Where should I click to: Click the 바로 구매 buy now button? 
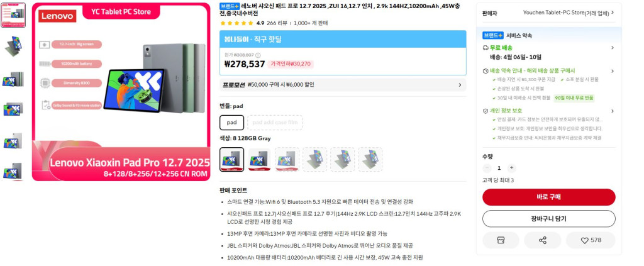coord(548,197)
